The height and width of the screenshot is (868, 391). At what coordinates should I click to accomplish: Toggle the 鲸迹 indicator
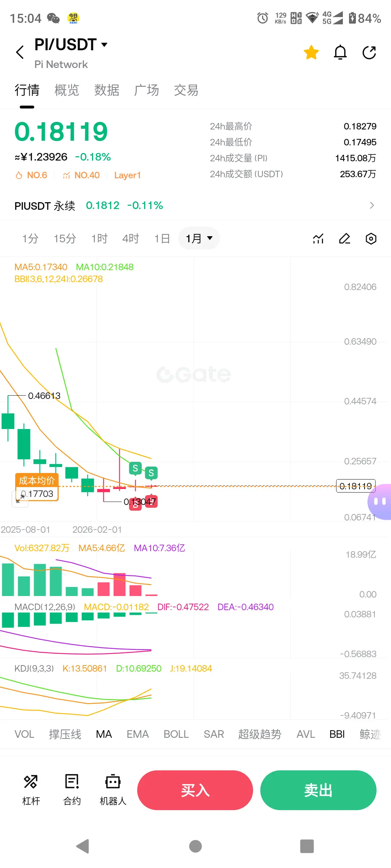[x=370, y=734]
